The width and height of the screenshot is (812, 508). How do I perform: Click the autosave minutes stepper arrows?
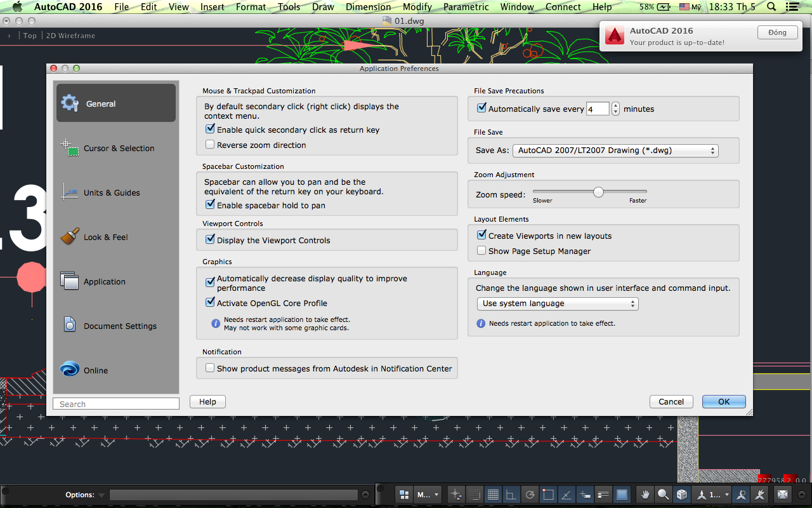(x=615, y=109)
